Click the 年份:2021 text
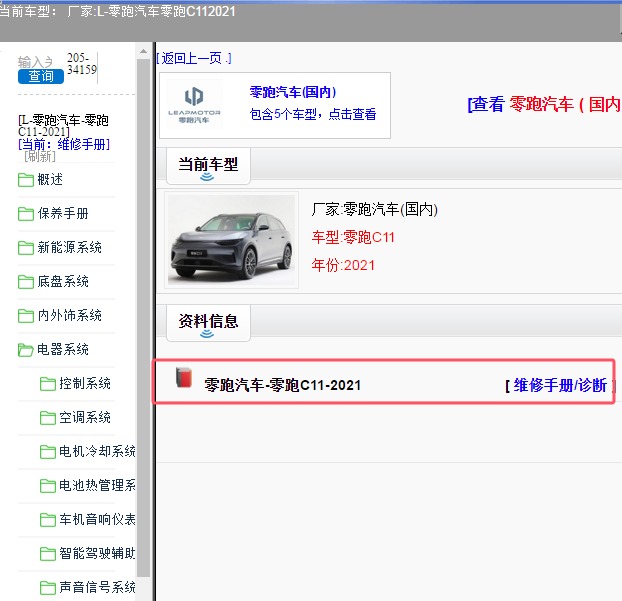Screen dimensions: 622x601 [x=343, y=265]
